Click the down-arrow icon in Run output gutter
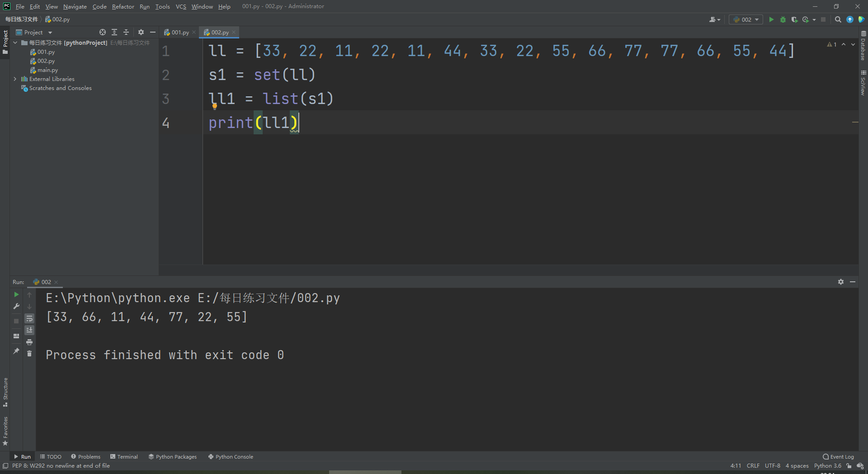The width and height of the screenshot is (868, 474). [29, 306]
